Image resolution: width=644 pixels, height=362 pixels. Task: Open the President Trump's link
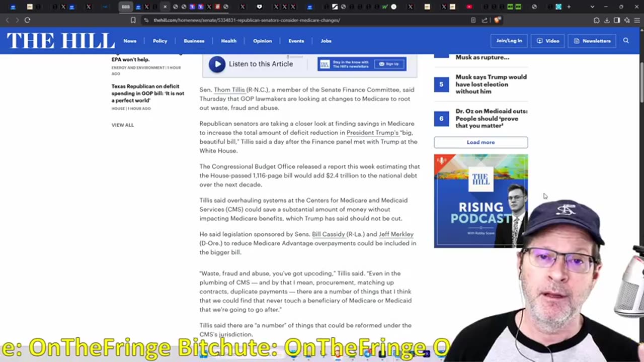372,133
